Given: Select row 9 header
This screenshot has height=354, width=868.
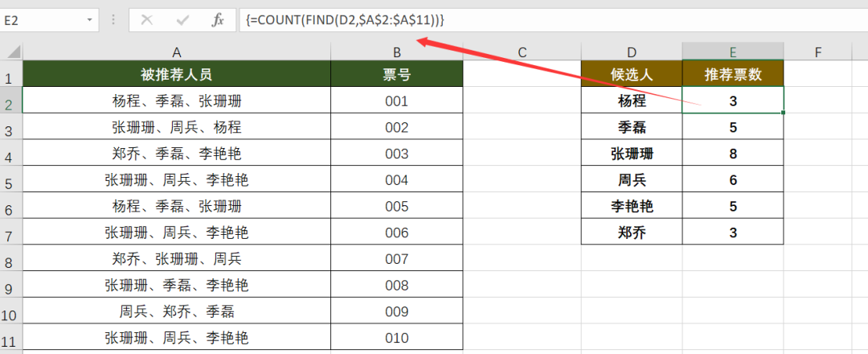Looking at the screenshot, I should [10, 286].
